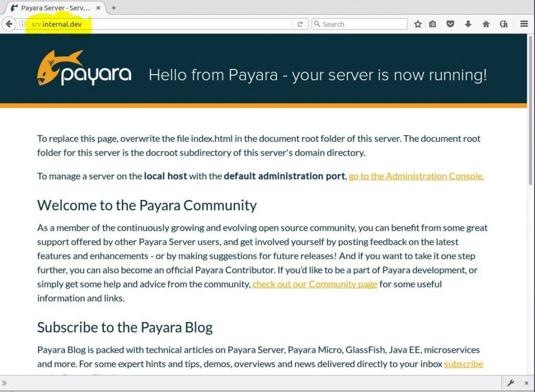Click the bold 'local host' text

(x=166, y=176)
